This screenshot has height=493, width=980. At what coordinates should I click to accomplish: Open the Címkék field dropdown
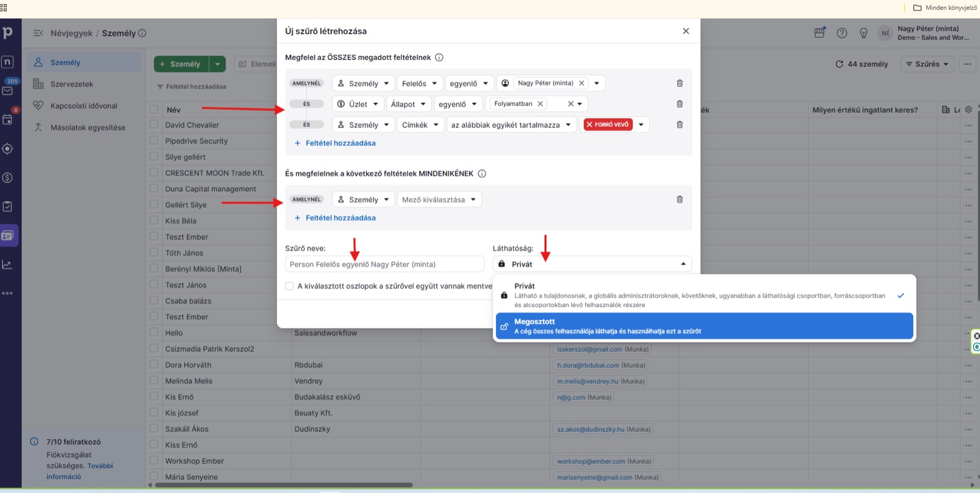pyautogui.click(x=421, y=125)
